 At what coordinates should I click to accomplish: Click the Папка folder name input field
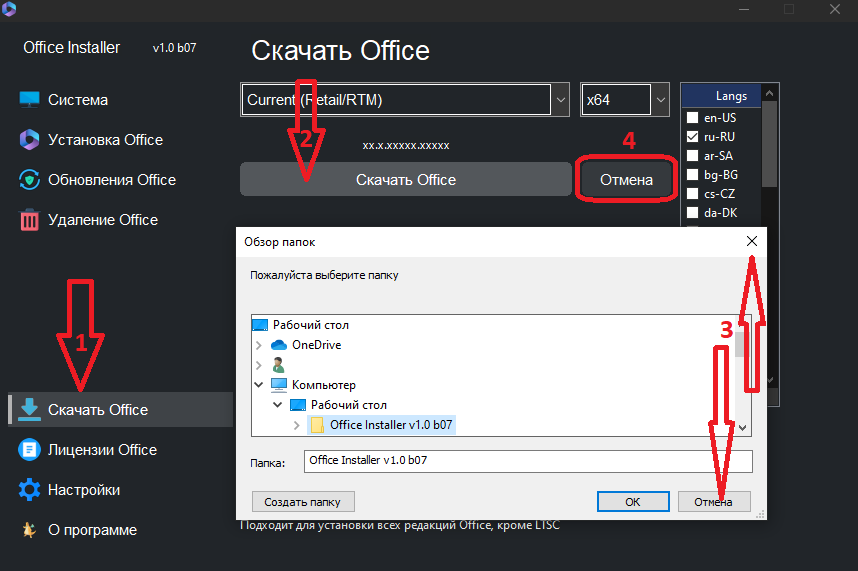click(x=528, y=461)
